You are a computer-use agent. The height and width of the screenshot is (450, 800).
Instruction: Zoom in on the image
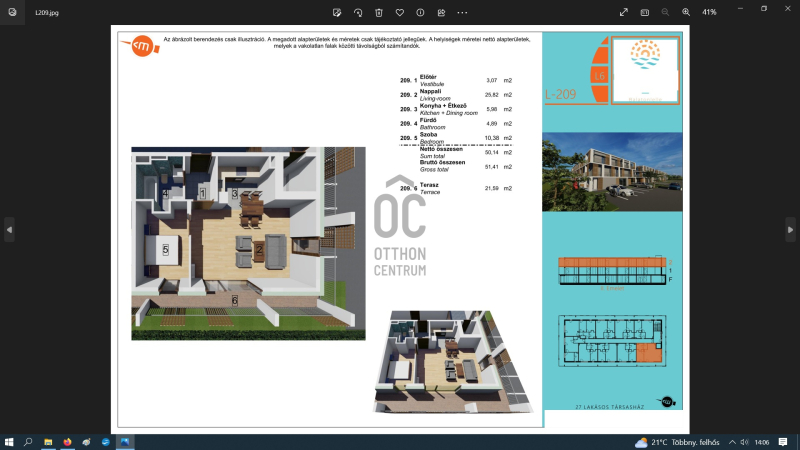coord(686,12)
